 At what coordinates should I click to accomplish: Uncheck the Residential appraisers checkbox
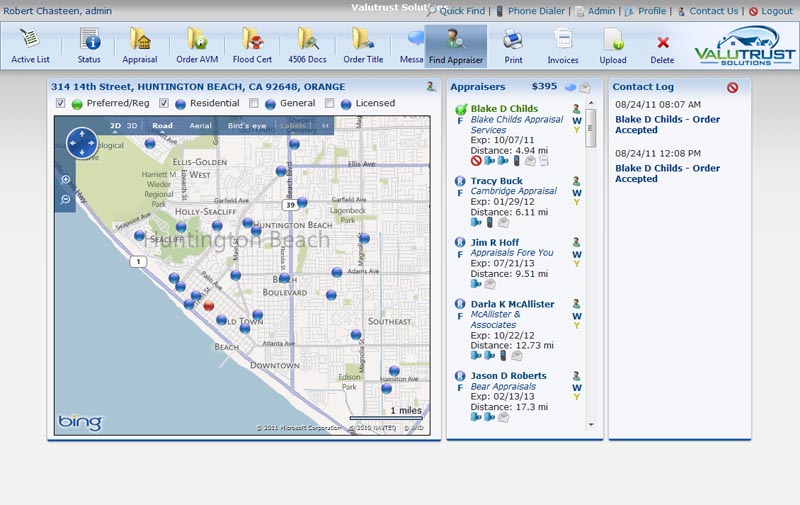pyautogui.click(x=164, y=104)
